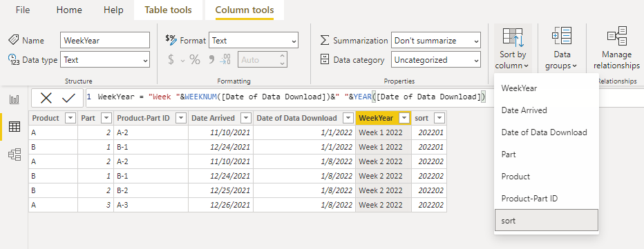Choose Product in the sort-by list
Image resolution: width=644 pixels, height=249 pixels.
coord(547,177)
